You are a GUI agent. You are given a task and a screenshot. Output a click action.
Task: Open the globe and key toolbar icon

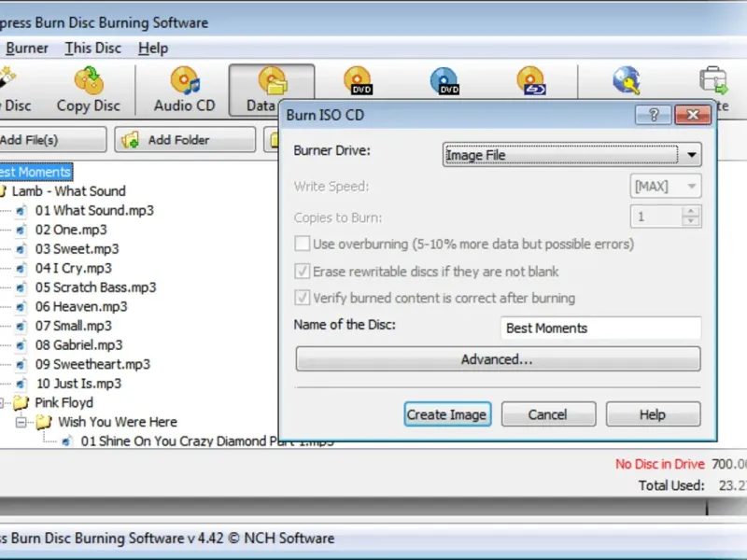click(627, 80)
